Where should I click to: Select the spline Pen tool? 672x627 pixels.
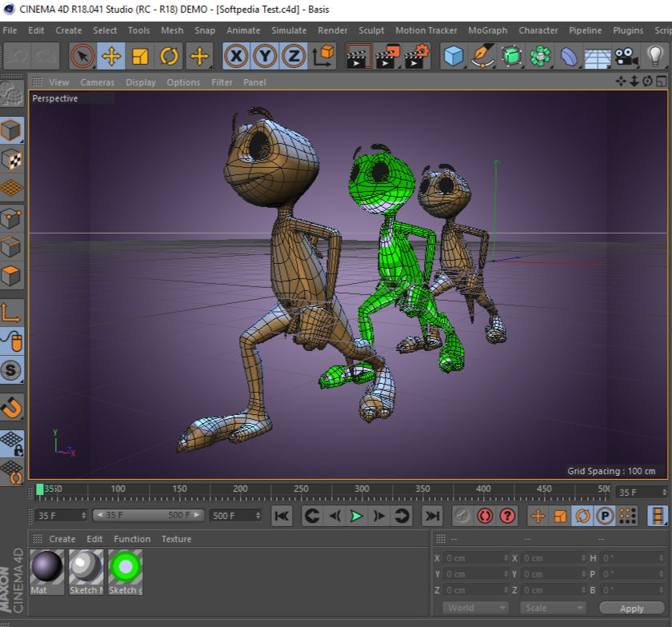point(482,56)
